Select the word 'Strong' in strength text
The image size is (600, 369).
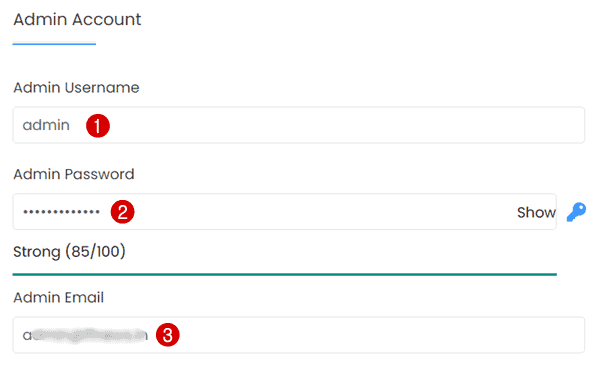click(37, 252)
